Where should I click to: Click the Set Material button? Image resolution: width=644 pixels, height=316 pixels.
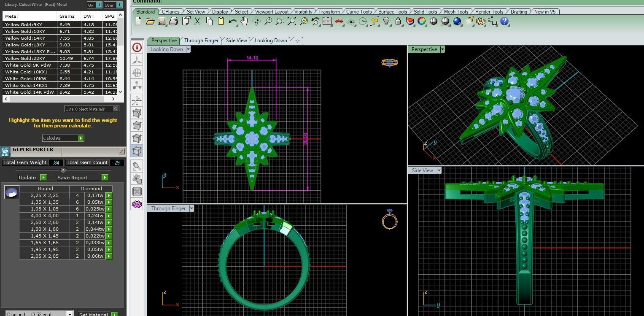coord(98,314)
